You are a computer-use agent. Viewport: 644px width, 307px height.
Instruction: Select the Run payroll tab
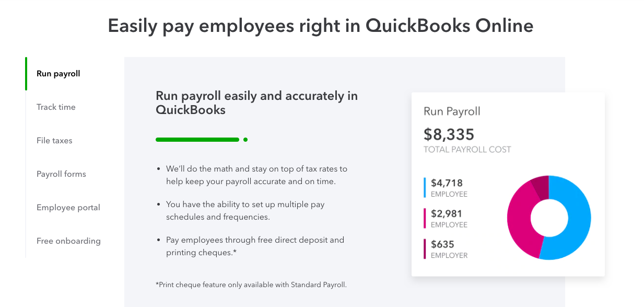pos(58,74)
